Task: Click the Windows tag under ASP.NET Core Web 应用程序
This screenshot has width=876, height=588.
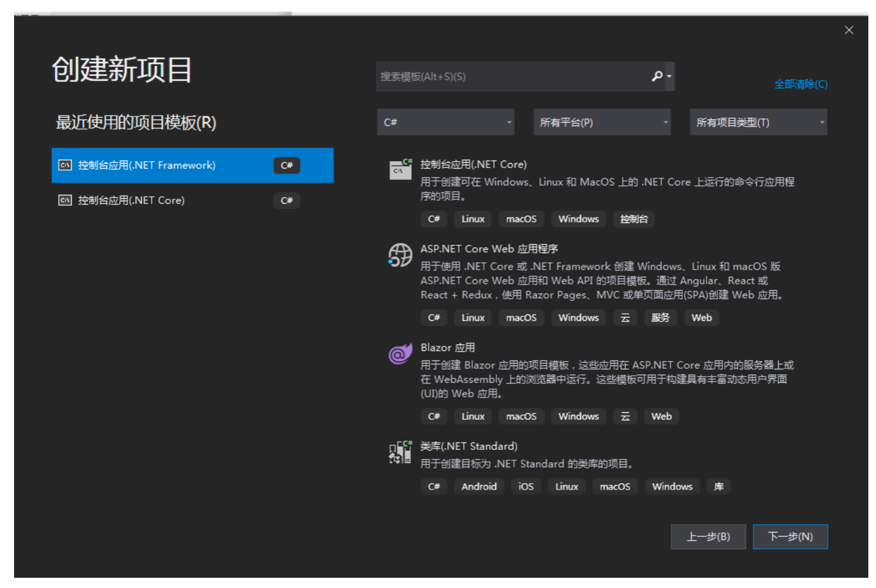Action: click(x=579, y=318)
